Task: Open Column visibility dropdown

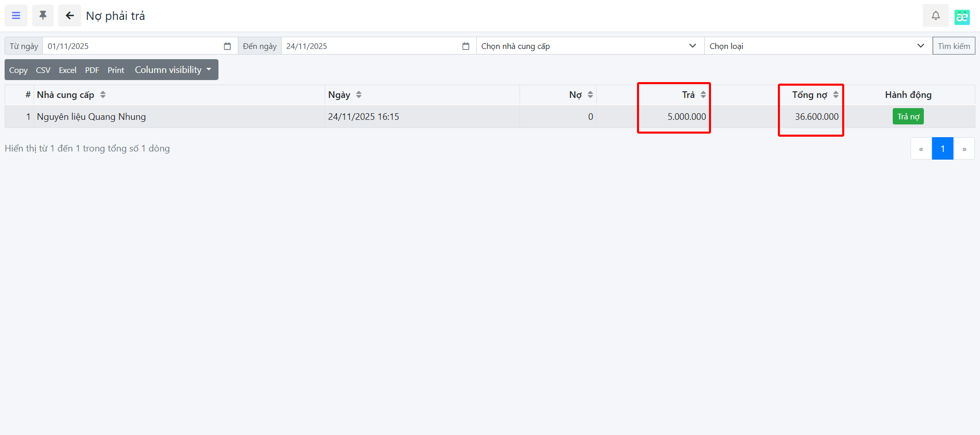Action: click(x=173, y=70)
